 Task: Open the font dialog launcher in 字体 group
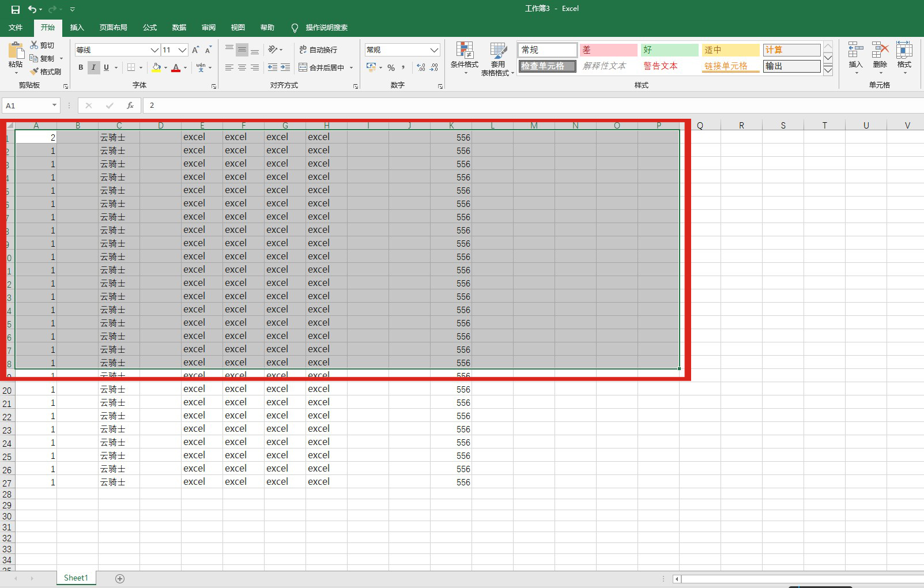click(214, 86)
